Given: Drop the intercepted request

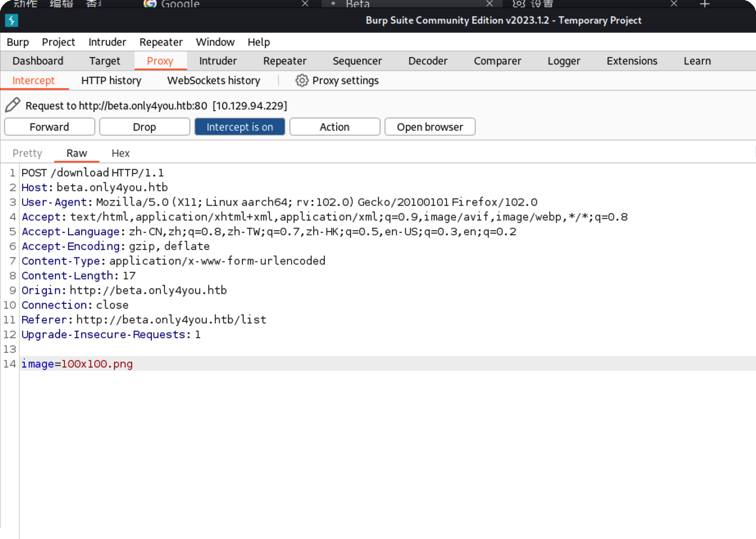Looking at the screenshot, I should (x=145, y=127).
